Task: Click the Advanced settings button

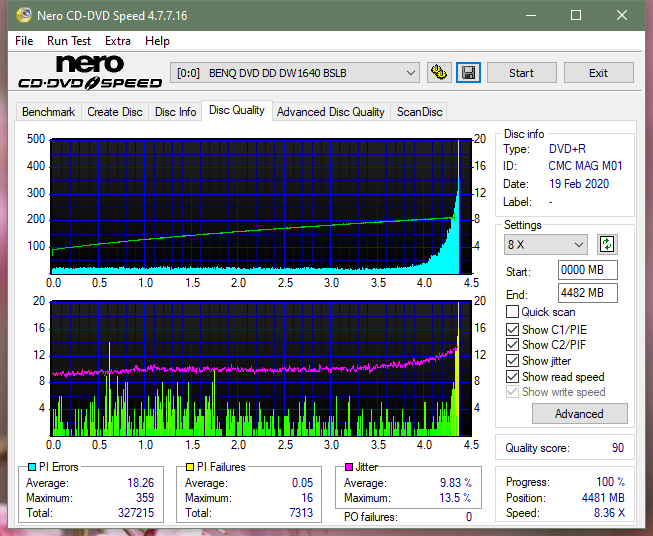Action: tap(579, 414)
